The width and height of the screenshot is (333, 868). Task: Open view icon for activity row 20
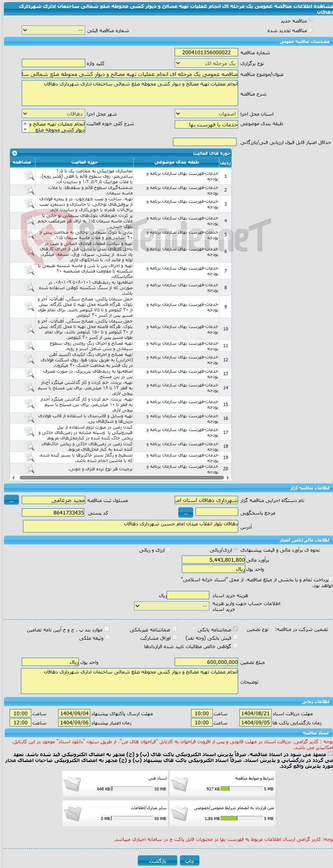coord(29,469)
